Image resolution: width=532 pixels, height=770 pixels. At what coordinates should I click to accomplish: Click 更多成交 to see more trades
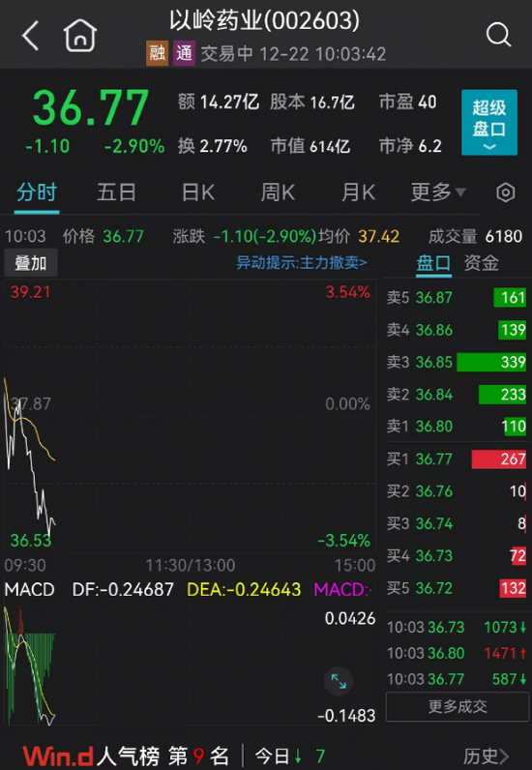pyautogui.click(x=458, y=707)
